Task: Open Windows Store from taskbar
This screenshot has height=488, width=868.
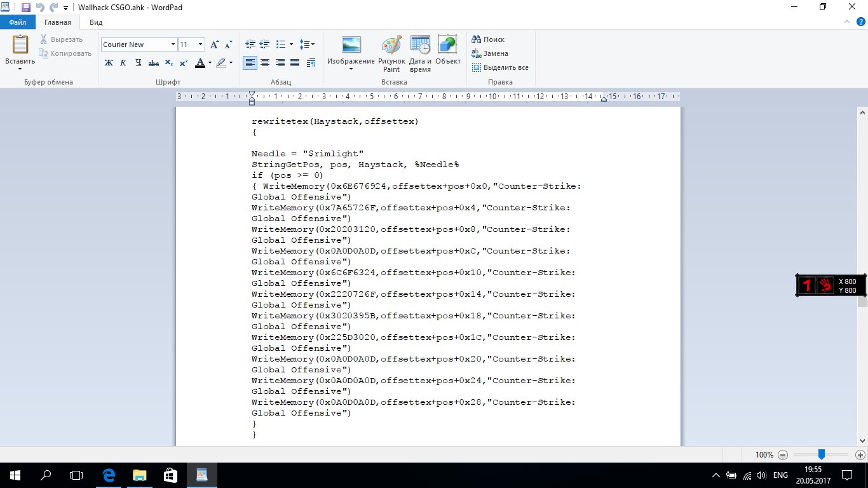Action: pos(170,475)
